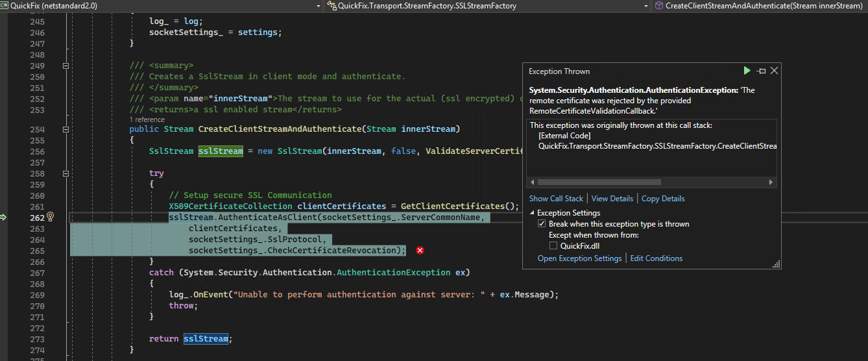Collapse the summary comment block at line 249
This screenshot has height=361, width=868.
pos(66,66)
